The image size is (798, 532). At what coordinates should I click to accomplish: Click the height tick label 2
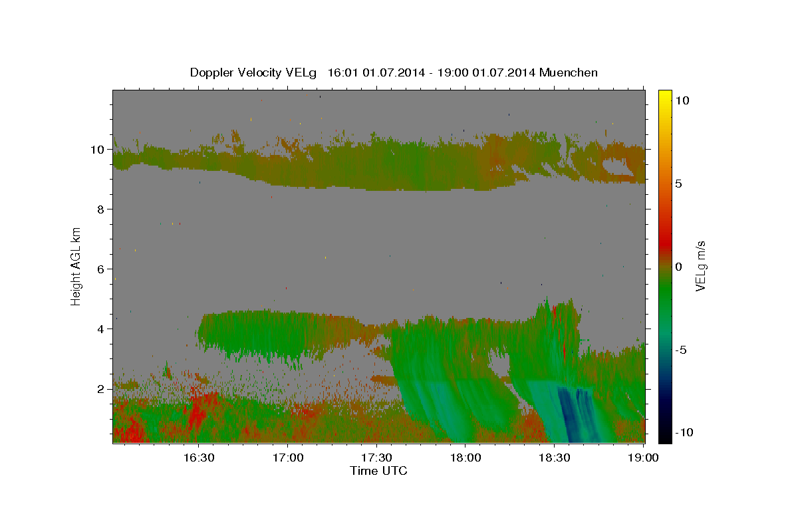tap(101, 389)
